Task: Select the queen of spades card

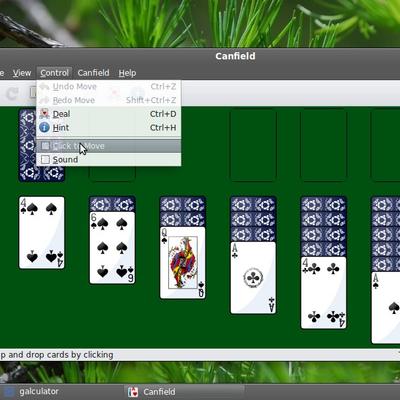Action: pos(183,263)
